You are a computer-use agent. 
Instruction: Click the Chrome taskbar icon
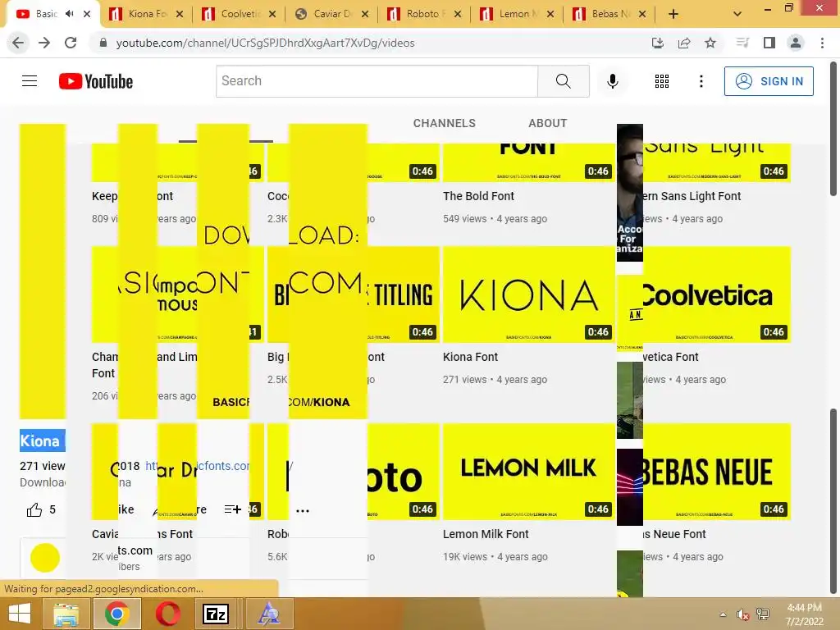click(x=116, y=614)
